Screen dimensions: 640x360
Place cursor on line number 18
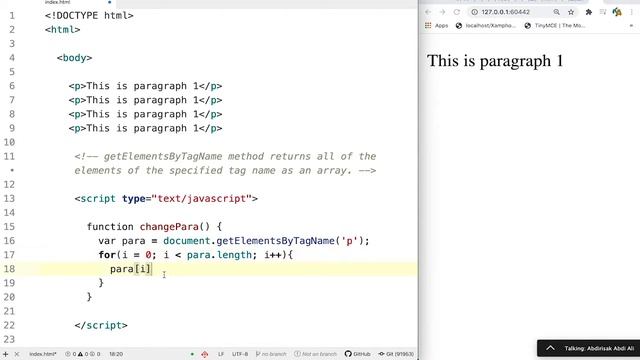pos(9,269)
